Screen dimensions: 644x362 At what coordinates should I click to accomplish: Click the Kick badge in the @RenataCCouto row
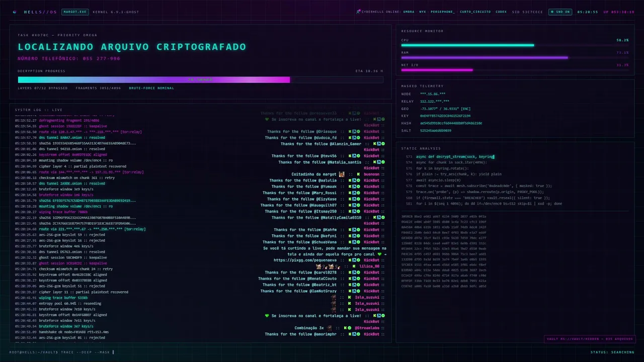(350, 279)
